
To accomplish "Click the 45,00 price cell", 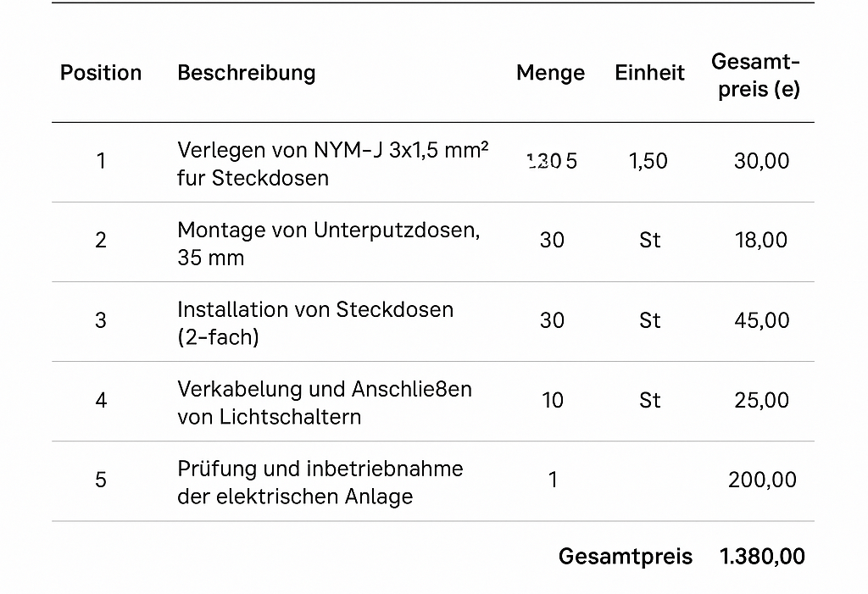I will coord(761,320).
